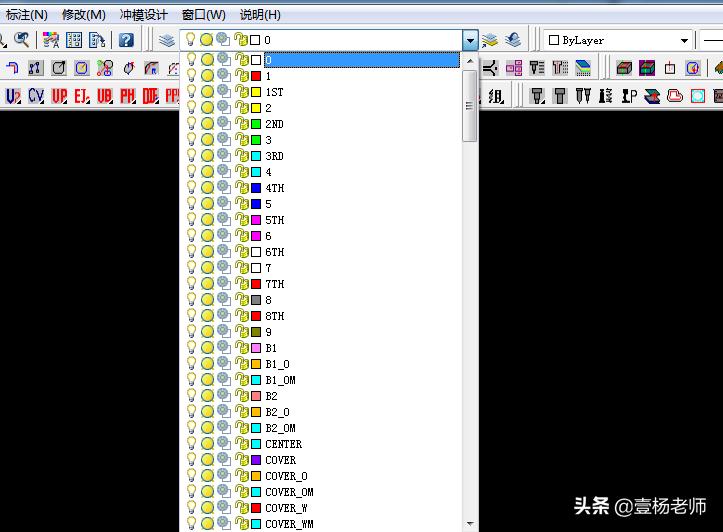Image resolution: width=723 pixels, height=532 pixels.
Task: Click the blue color swatch of layer 5
Action: point(256,204)
